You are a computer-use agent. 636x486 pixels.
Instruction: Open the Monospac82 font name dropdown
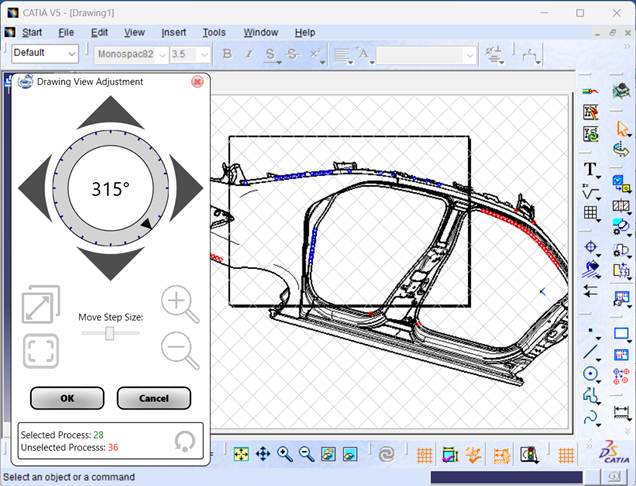162,54
